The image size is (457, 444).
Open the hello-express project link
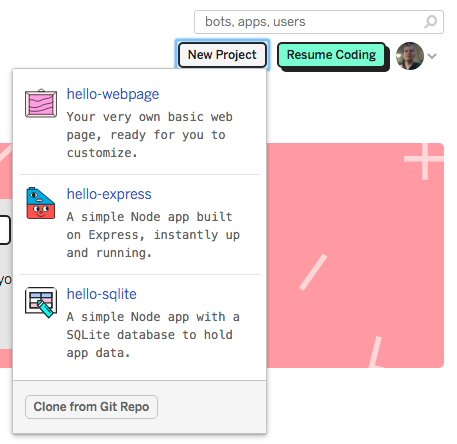click(109, 194)
